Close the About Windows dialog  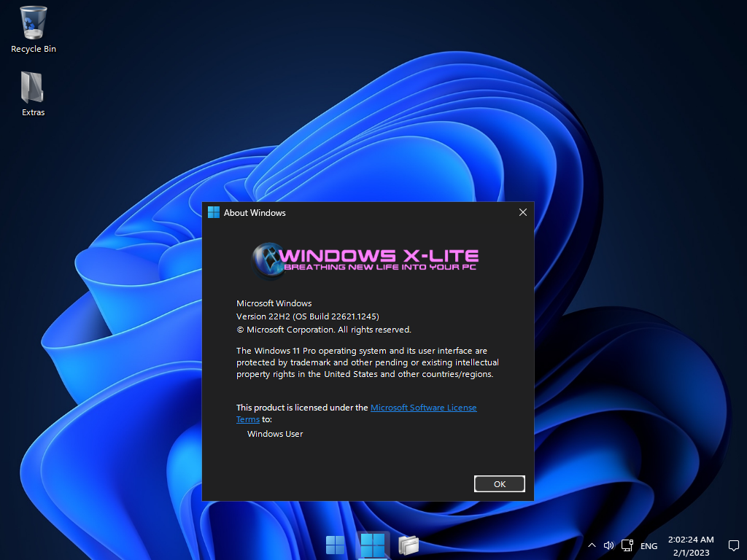click(x=522, y=212)
